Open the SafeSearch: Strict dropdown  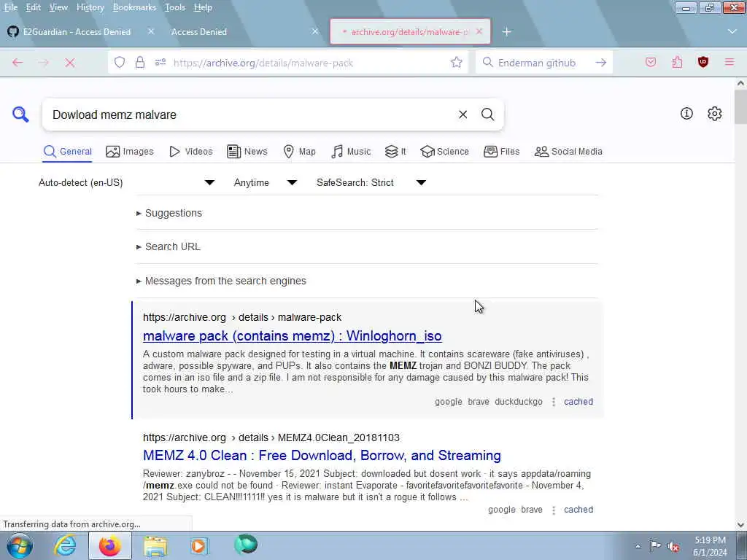click(x=371, y=182)
